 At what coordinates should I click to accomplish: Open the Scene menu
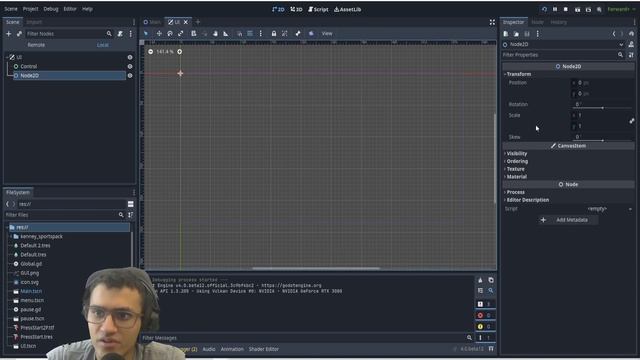11,9
